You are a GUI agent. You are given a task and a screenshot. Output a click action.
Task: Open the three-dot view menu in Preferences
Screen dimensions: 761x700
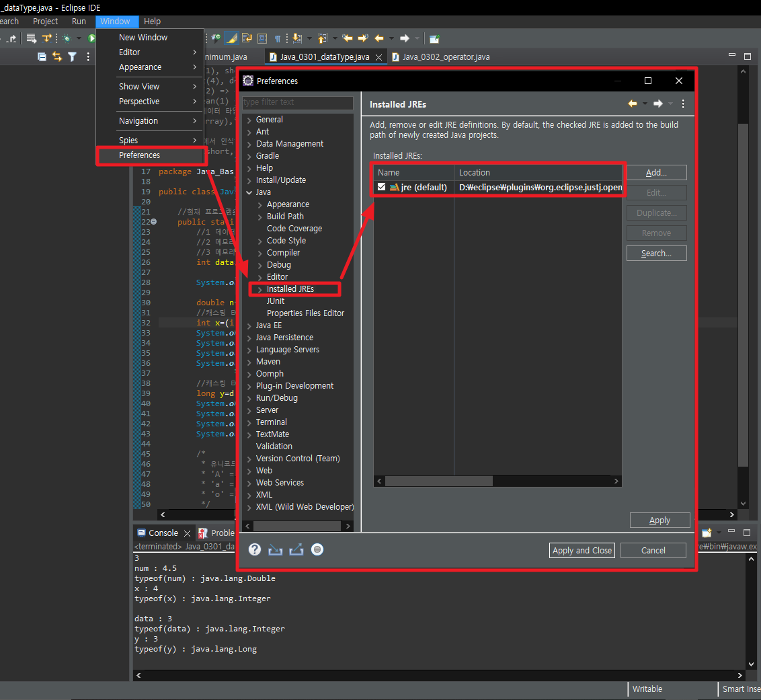(683, 104)
